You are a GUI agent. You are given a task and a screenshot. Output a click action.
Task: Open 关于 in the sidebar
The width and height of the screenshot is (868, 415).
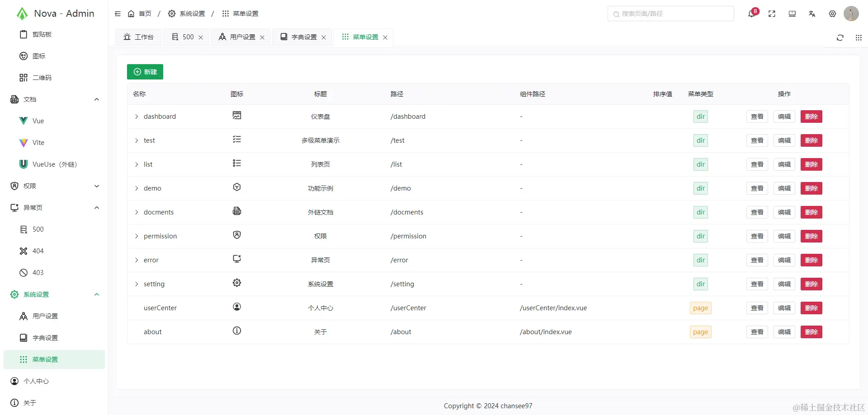(x=54, y=403)
